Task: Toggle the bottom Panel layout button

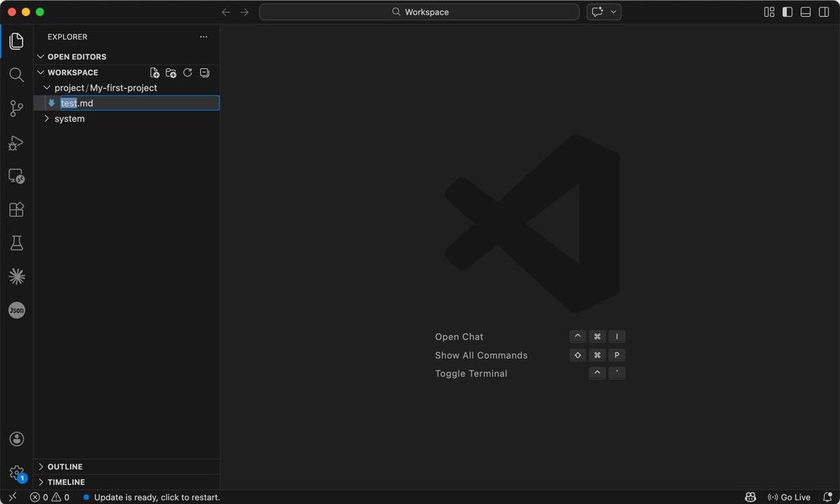Action: point(806,12)
